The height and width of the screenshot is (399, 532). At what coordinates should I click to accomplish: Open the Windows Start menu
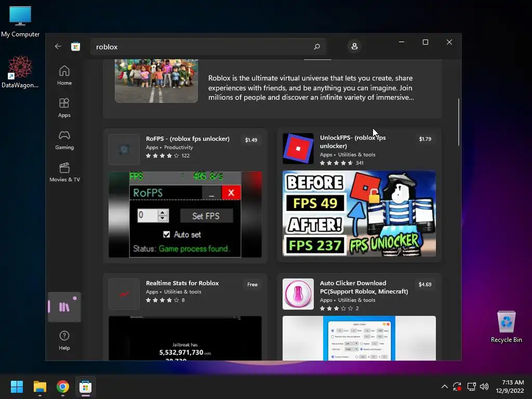(x=17, y=387)
